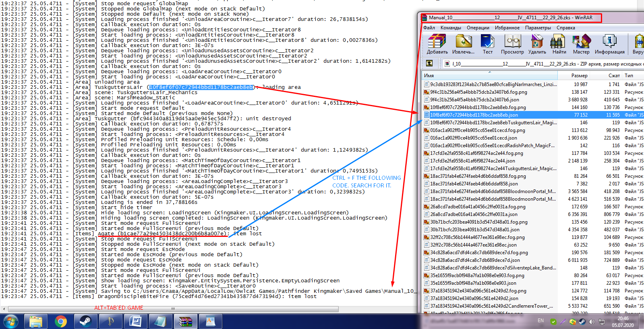Switch to the notepad log window taskbar icon
Screen dimensions: 644x329
161,322
